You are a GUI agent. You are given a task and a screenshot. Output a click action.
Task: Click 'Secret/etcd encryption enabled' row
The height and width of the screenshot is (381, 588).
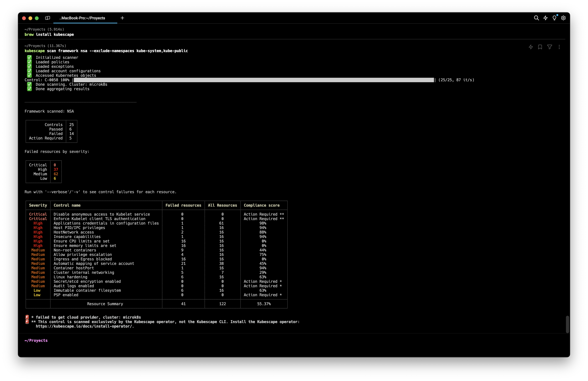pos(156,282)
